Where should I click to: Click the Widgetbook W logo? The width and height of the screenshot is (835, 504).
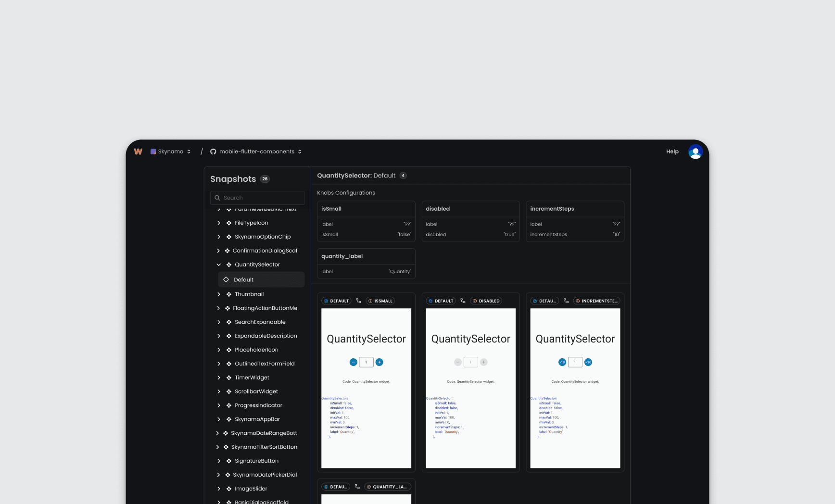(138, 151)
